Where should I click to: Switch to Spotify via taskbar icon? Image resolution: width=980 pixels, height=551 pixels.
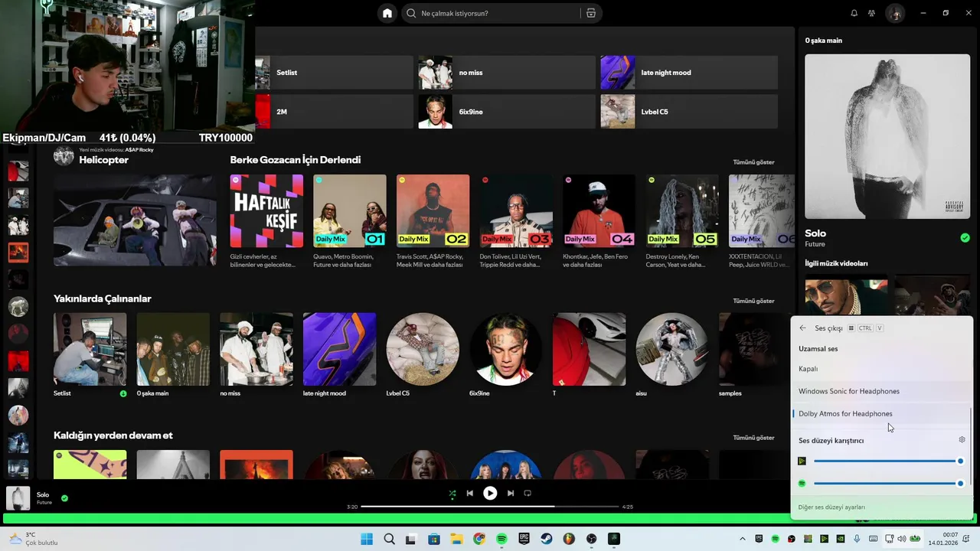pyautogui.click(x=501, y=539)
